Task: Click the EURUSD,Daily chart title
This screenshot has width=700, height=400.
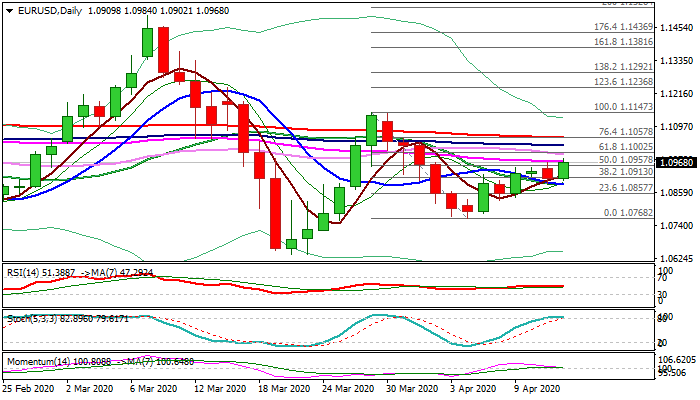Action: pos(43,10)
